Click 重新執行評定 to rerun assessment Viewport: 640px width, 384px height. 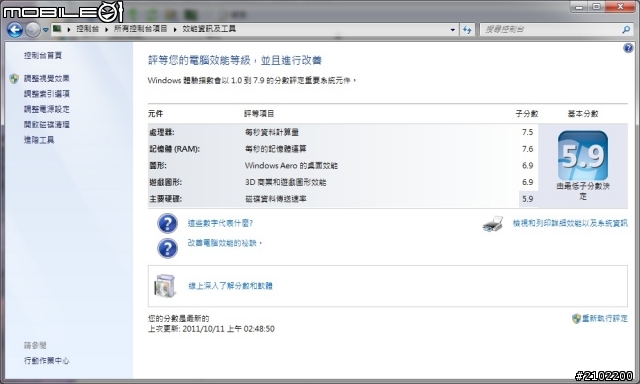coord(605,318)
